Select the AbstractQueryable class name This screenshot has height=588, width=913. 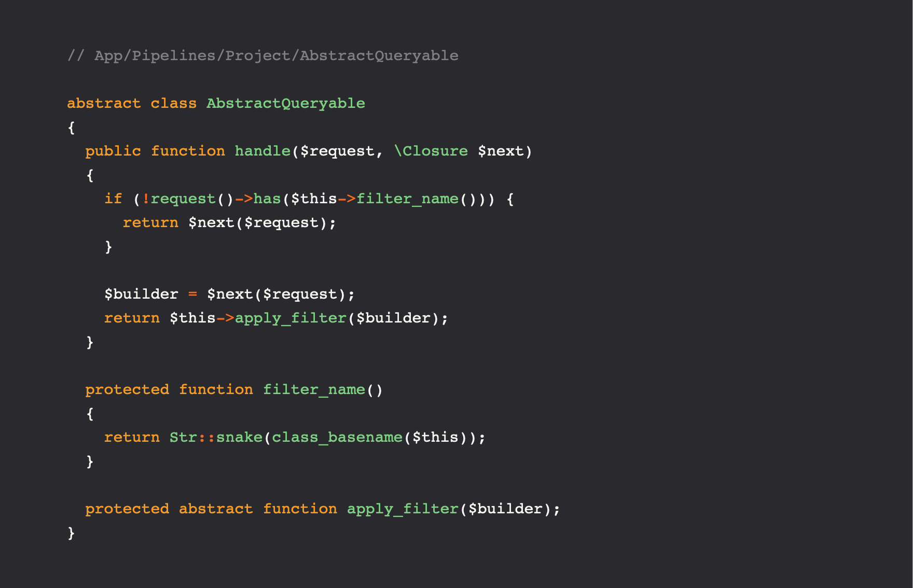click(286, 103)
